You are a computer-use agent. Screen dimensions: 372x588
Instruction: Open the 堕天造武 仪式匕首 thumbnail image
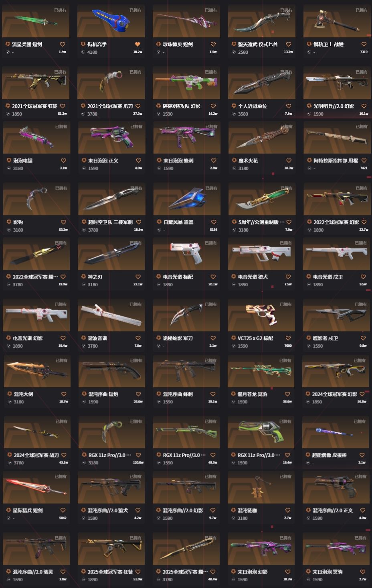coord(261,21)
